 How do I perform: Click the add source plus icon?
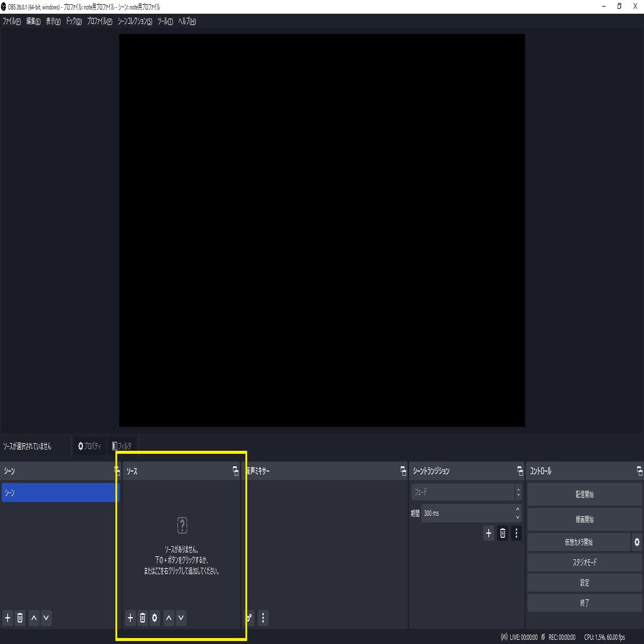pyautogui.click(x=130, y=618)
